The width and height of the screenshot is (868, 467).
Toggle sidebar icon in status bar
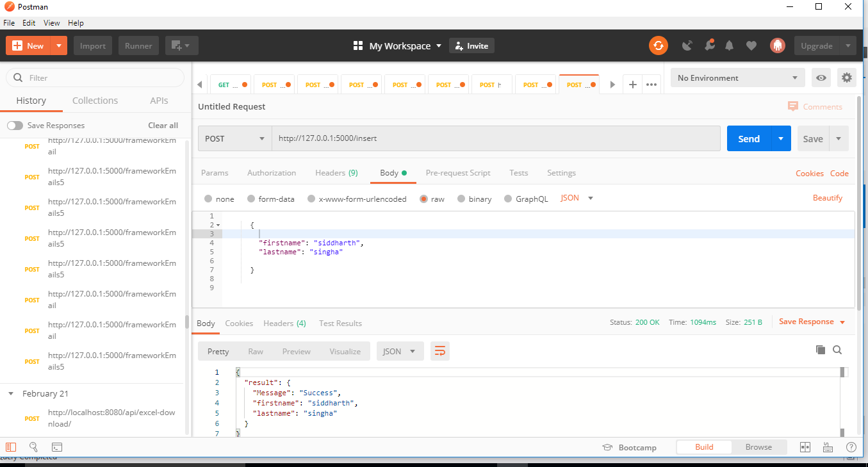11,447
